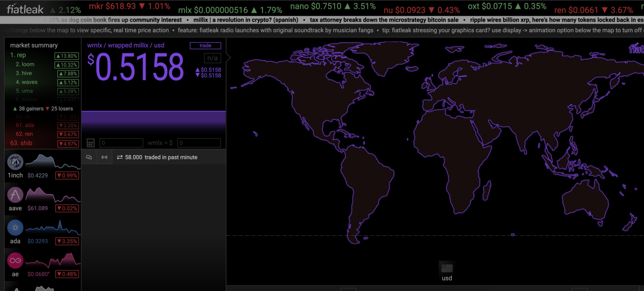
Task: Click the purple wmlx price chart area
Action: [x=154, y=123]
